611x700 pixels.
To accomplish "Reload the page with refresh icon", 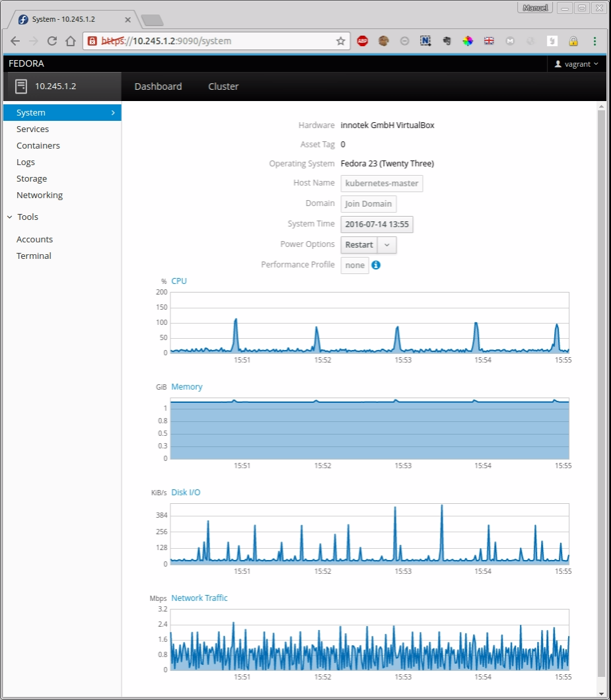I will tap(52, 41).
